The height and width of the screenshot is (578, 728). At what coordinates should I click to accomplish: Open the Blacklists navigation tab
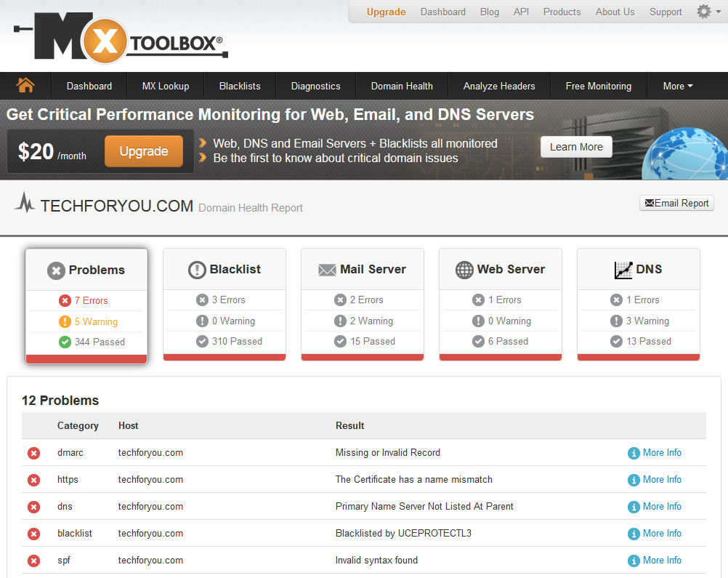(x=240, y=86)
